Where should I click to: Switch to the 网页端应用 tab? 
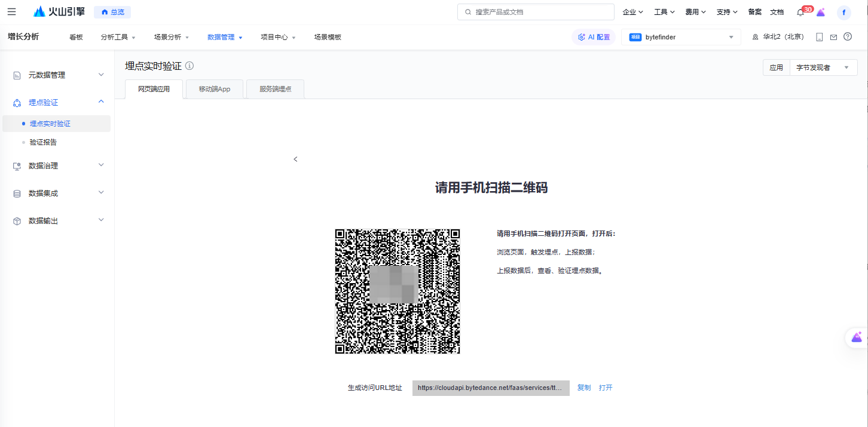click(x=154, y=89)
